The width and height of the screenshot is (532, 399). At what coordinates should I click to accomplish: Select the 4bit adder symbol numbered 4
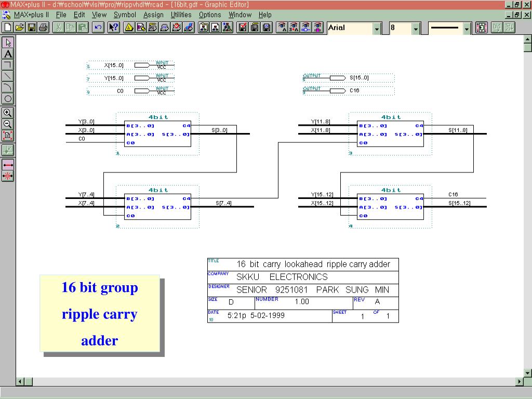click(x=390, y=207)
